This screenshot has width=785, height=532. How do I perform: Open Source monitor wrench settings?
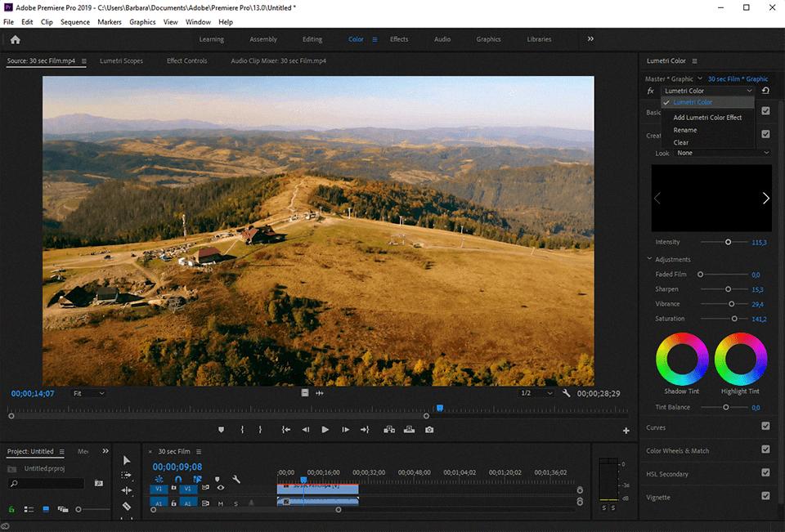click(566, 393)
